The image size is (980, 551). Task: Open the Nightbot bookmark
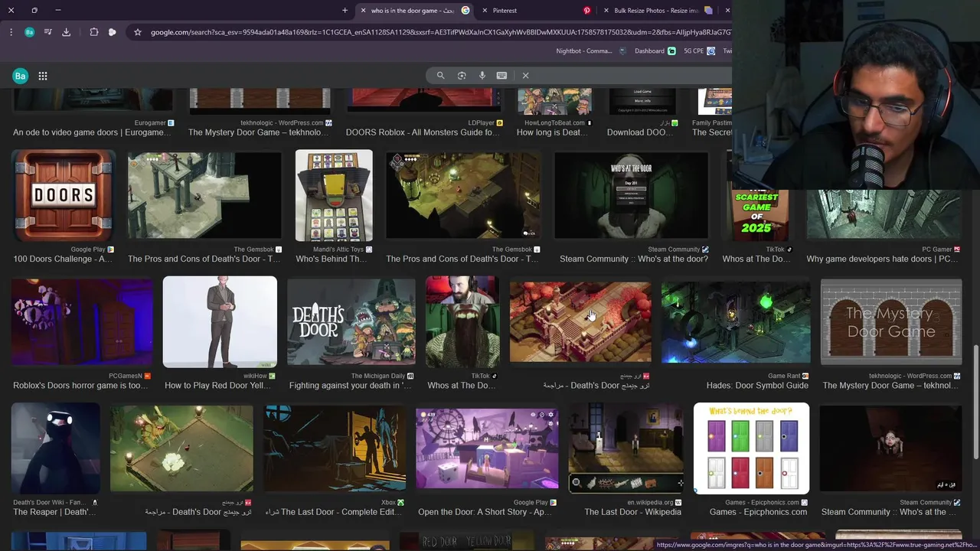pyautogui.click(x=590, y=51)
